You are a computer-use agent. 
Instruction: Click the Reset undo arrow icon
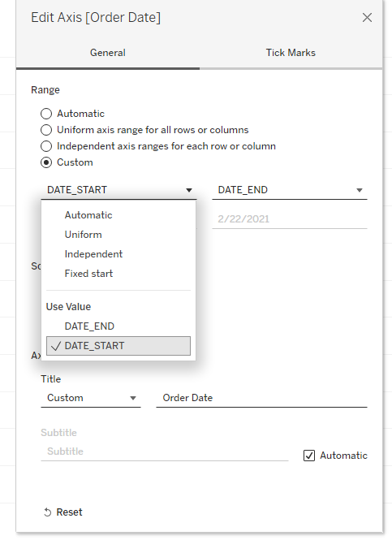coord(48,512)
